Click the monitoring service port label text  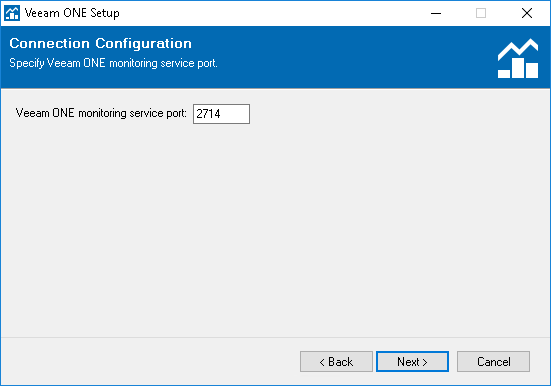101,113
